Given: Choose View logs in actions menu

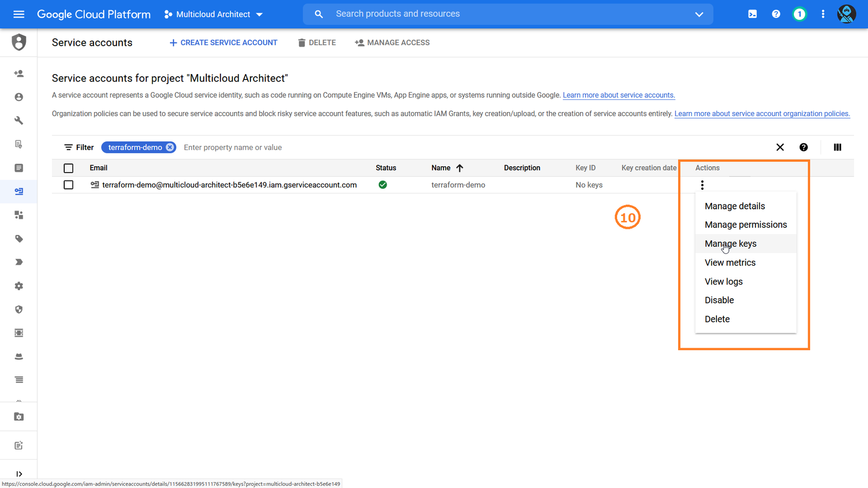Looking at the screenshot, I should click(746, 281).
